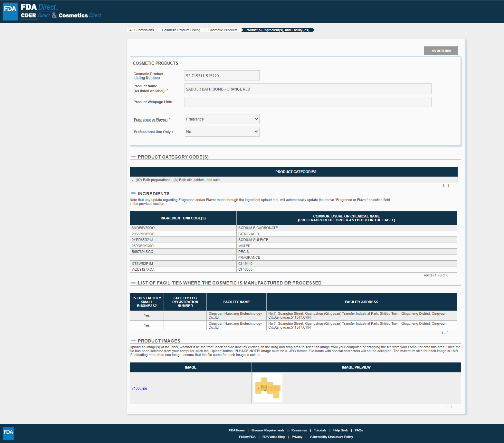Screen dimensions: 504x443
Task: Focus the Product Webpage Link field
Action: click(x=308, y=102)
